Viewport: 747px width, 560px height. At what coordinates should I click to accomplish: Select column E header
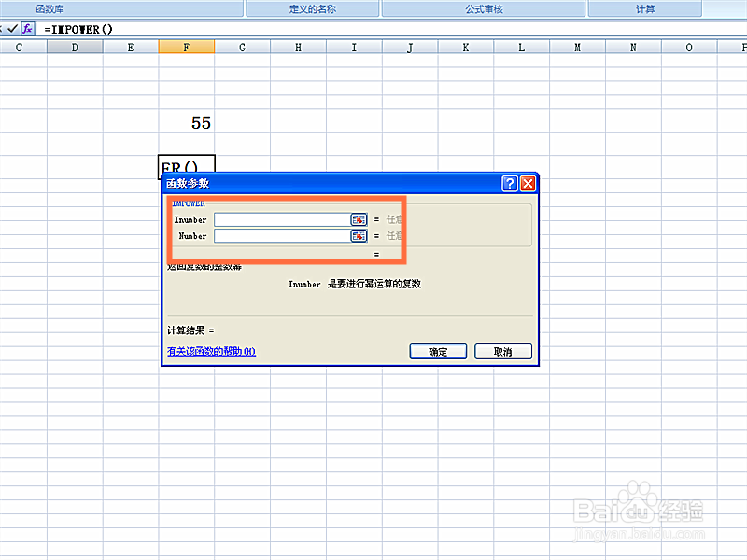click(131, 48)
